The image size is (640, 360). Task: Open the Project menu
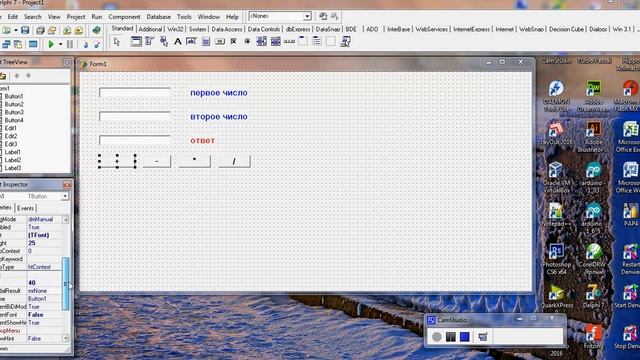[76, 17]
